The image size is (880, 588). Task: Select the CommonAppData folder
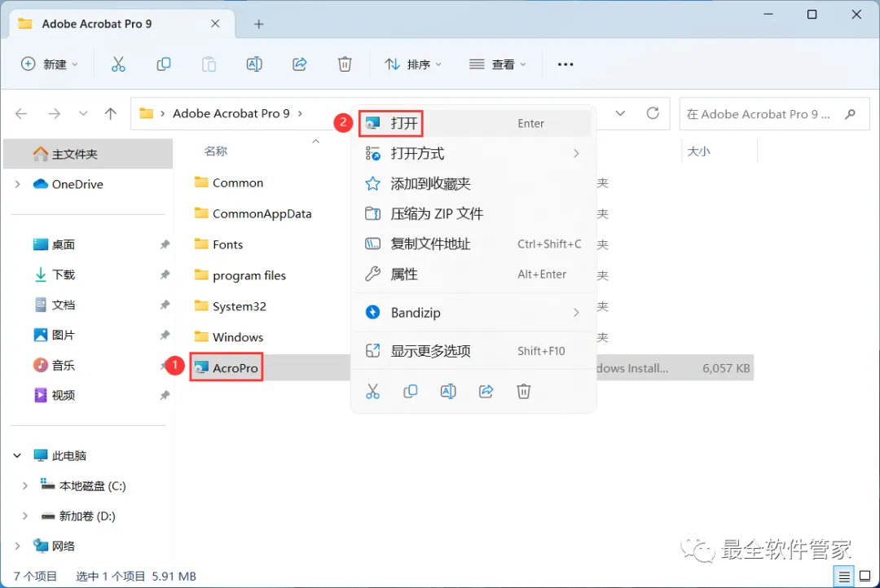tap(262, 213)
